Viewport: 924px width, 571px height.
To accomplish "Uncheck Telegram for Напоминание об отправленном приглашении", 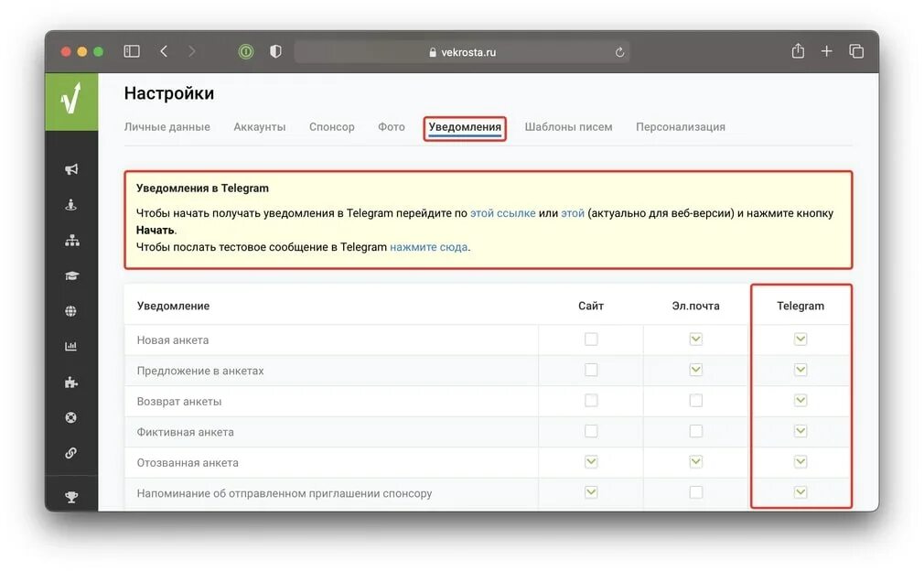I will pyautogui.click(x=800, y=492).
